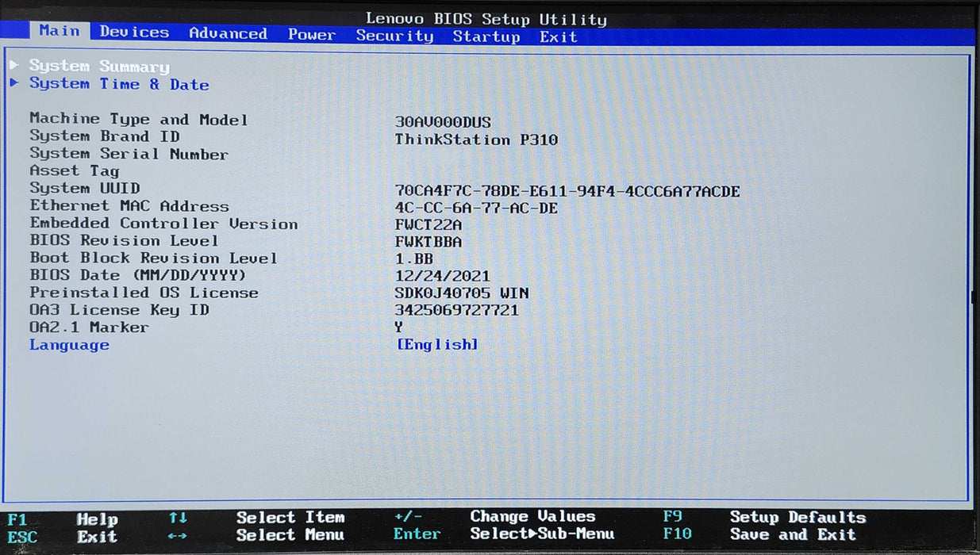Click UUID value starting 70CA4F7C

click(x=567, y=191)
